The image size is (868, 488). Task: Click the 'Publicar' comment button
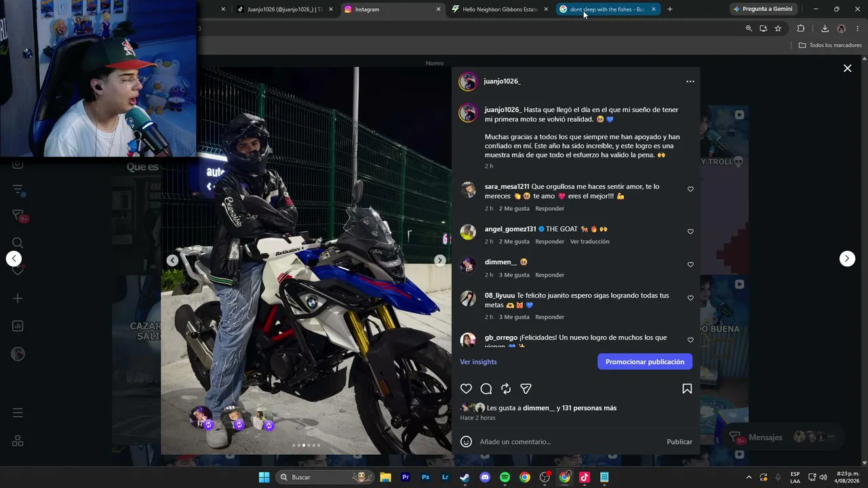[x=679, y=442]
